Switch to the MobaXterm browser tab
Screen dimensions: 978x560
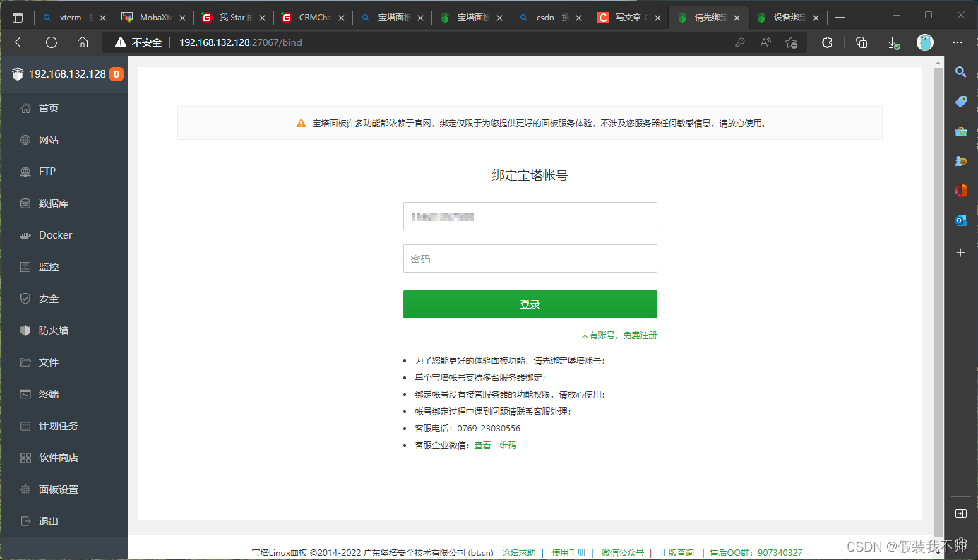point(154,18)
